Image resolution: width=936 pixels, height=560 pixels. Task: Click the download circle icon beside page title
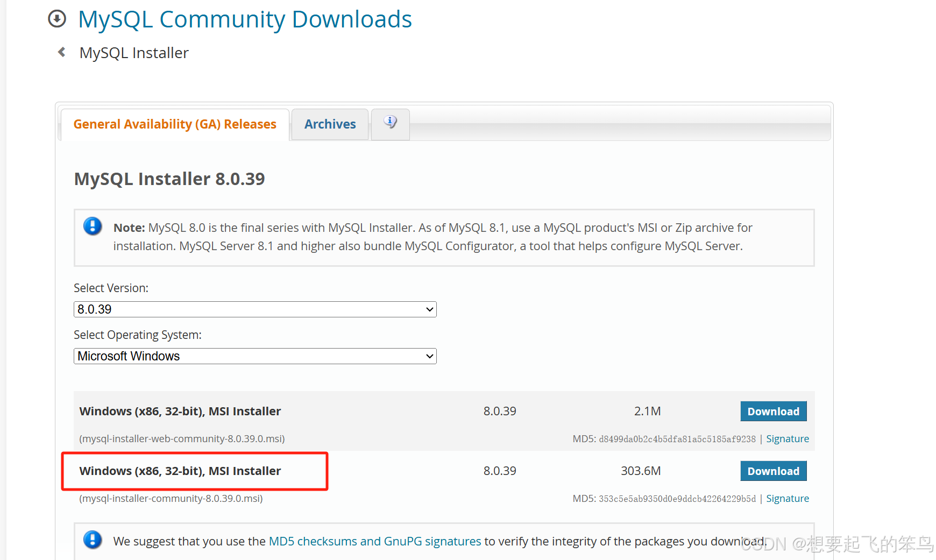tap(57, 19)
